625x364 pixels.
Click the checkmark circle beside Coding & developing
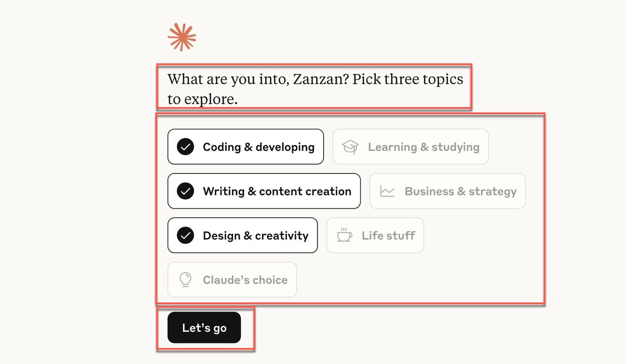pyautogui.click(x=185, y=147)
